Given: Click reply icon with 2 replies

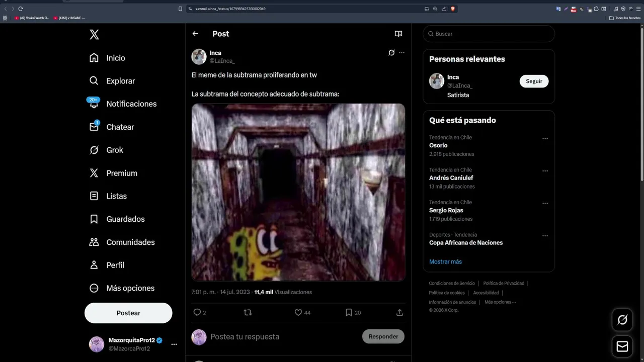Looking at the screenshot, I should click(x=197, y=312).
